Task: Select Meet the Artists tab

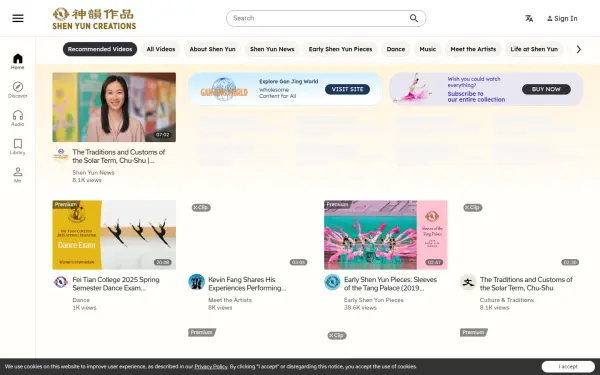Action: 473,49
